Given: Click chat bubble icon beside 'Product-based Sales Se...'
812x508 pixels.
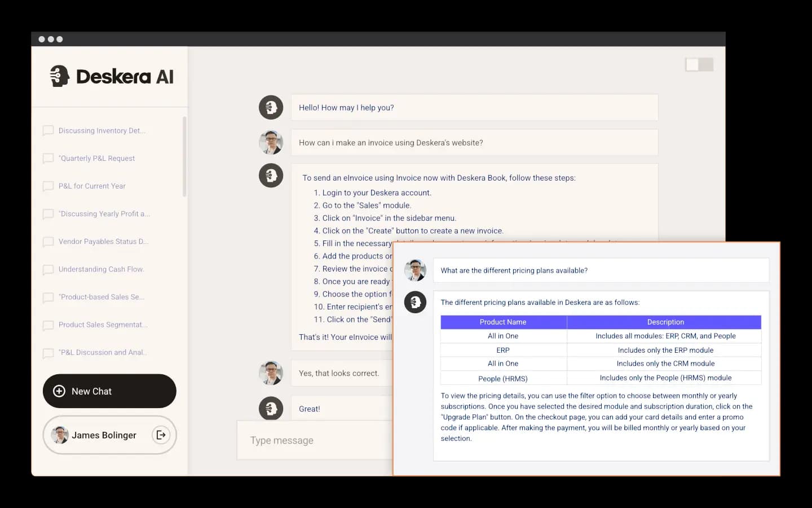Looking at the screenshot, I should pos(48,297).
